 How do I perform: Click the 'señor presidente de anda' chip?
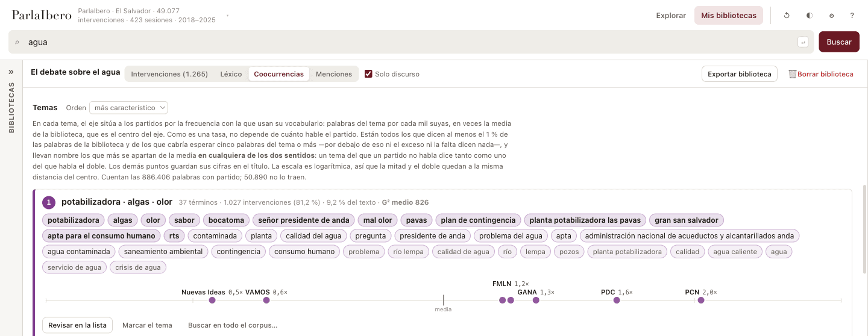point(303,220)
